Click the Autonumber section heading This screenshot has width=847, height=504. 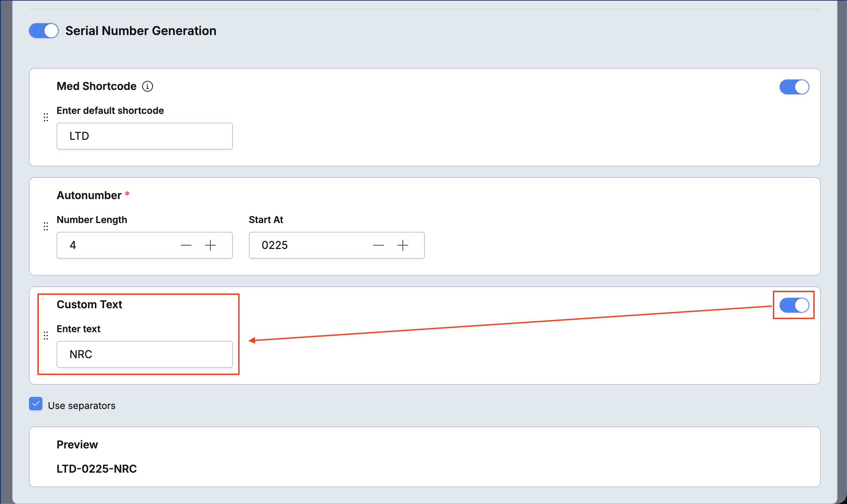[89, 195]
